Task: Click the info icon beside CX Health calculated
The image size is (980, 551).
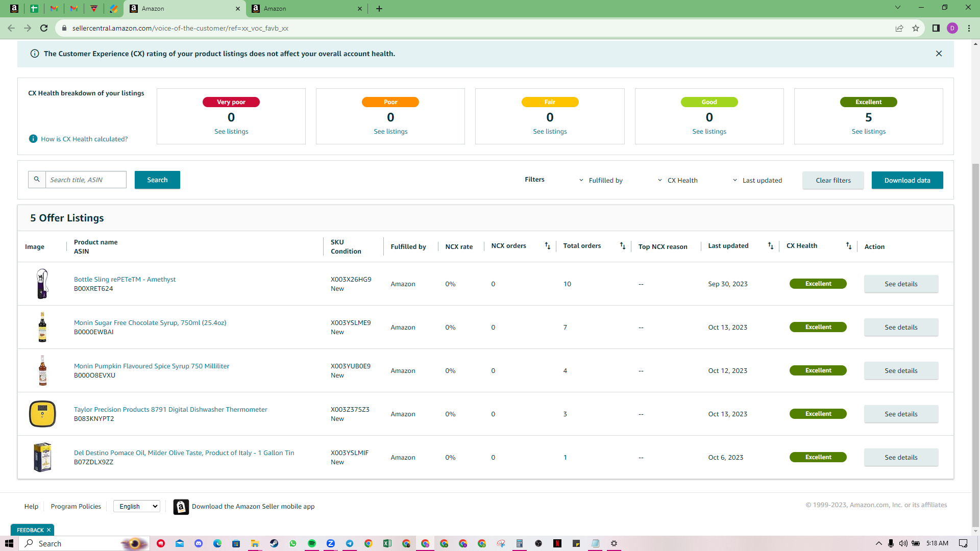Action: [33, 139]
